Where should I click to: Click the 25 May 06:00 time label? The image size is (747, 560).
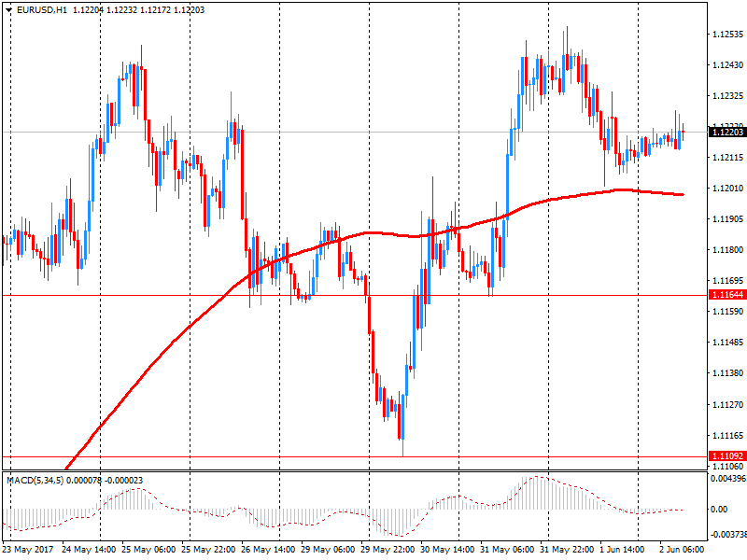pyautogui.click(x=148, y=550)
